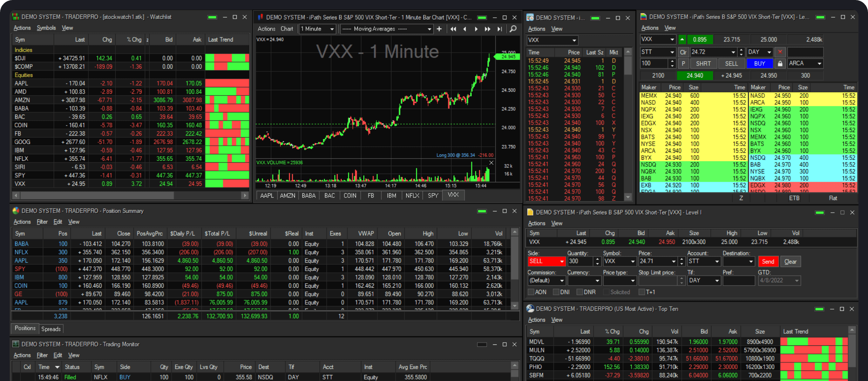The height and width of the screenshot is (381, 868).
Task: Click the Watchlist window title icon
Action: click(16, 17)
